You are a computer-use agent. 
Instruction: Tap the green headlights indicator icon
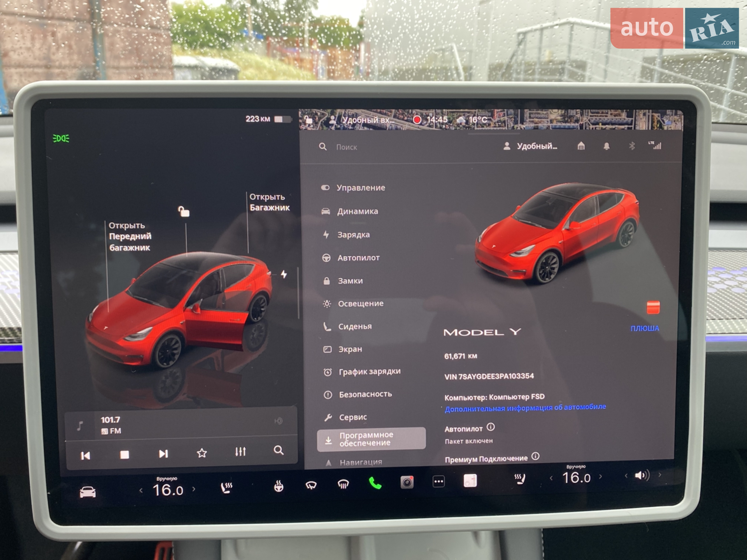point(61,138)
